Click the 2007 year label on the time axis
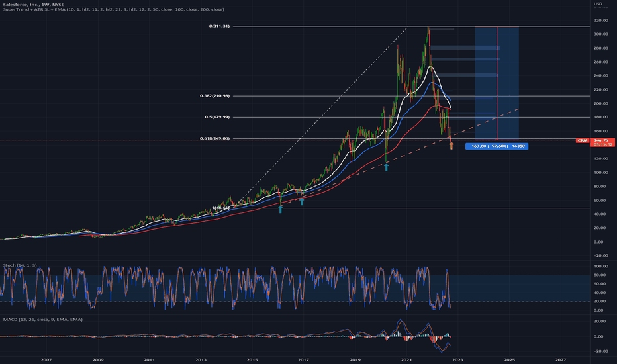This screenshot has width=617, height=364. (46, 359)
